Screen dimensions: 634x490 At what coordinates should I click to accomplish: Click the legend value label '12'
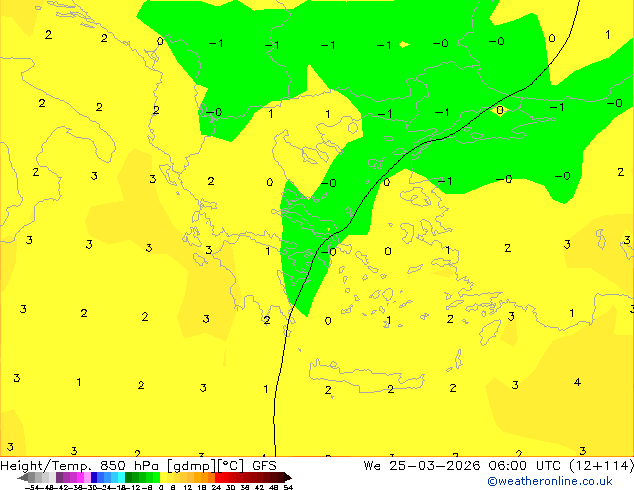coord(188,488)
